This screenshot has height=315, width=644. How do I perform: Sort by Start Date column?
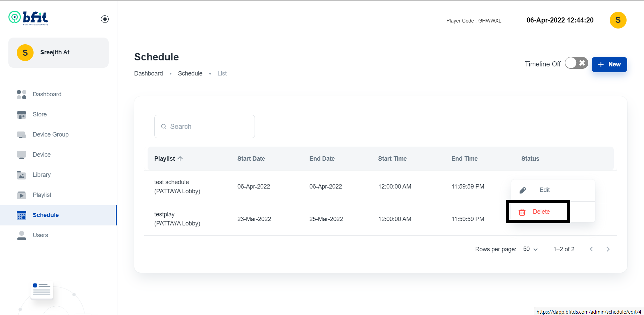click(x=251, y=159)
